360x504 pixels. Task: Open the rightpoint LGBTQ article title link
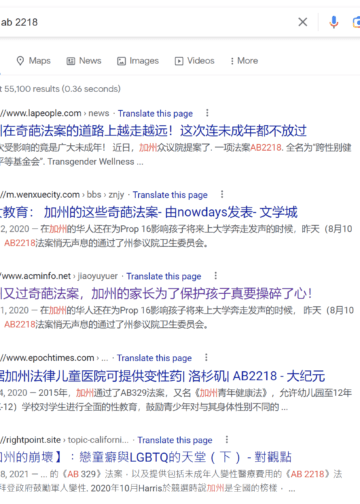(146, 457)
